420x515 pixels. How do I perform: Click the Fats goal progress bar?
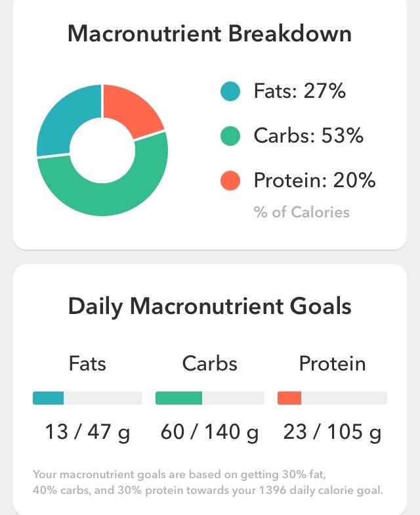(x=87, y=398)
